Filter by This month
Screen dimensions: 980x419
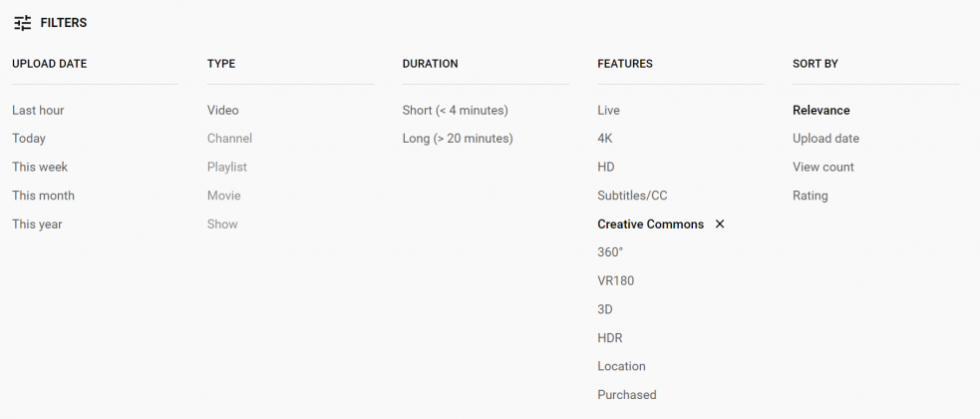point(43,196)
